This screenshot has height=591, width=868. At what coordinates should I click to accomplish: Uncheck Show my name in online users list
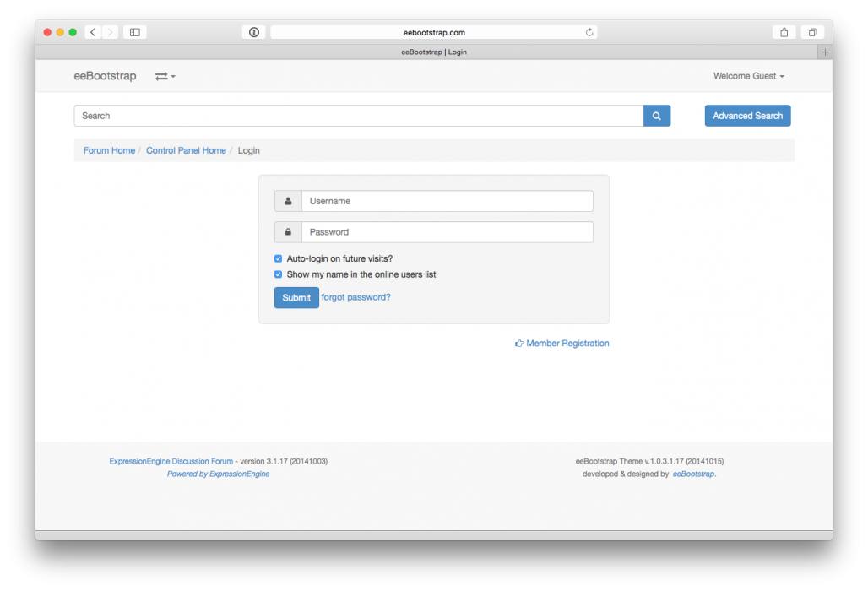(278, 274)
